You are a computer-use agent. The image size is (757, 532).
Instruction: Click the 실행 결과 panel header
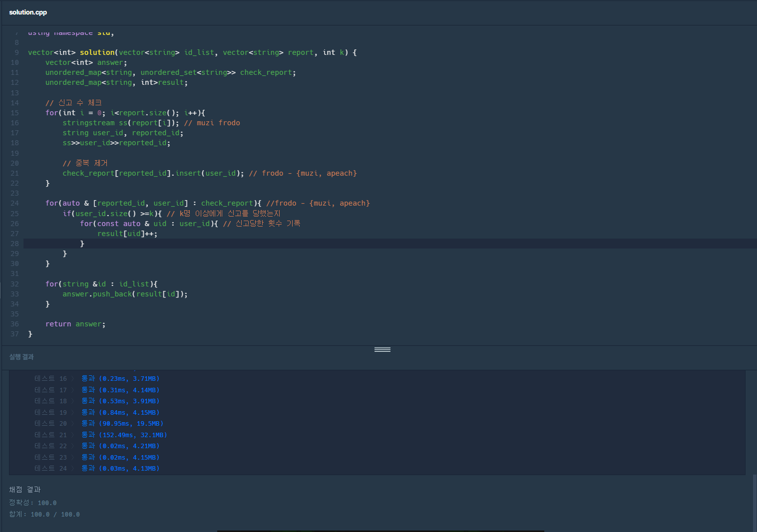click(21, 357)
